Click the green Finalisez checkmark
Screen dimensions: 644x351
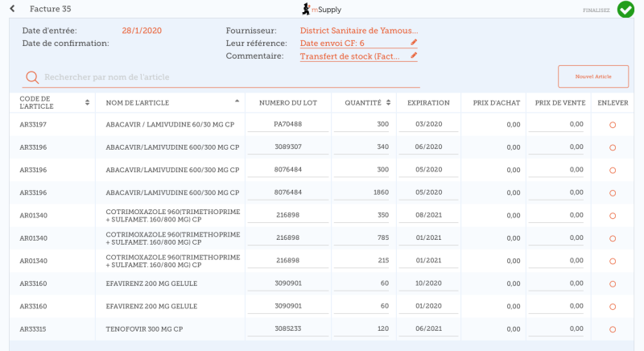[625, 10]
